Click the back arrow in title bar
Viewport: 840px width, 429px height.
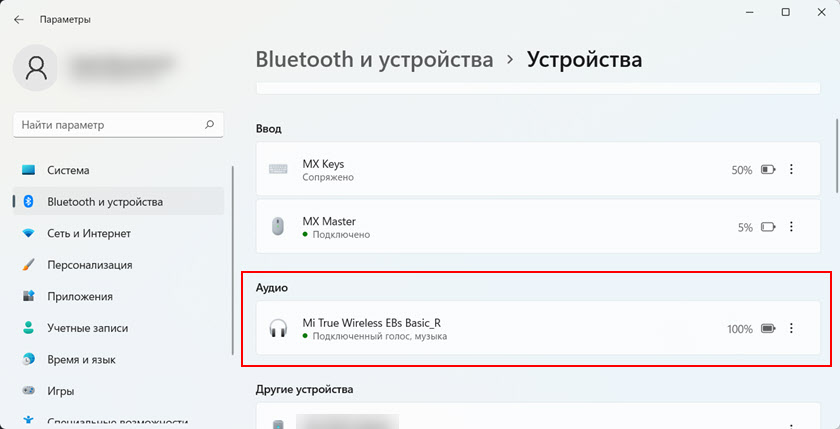19,19
